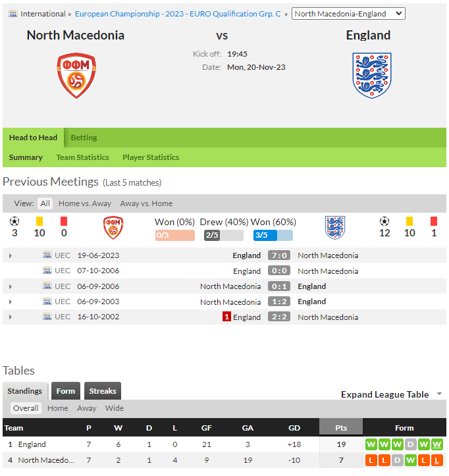
Task: Select the All view filter
Action: click(45, 203)
